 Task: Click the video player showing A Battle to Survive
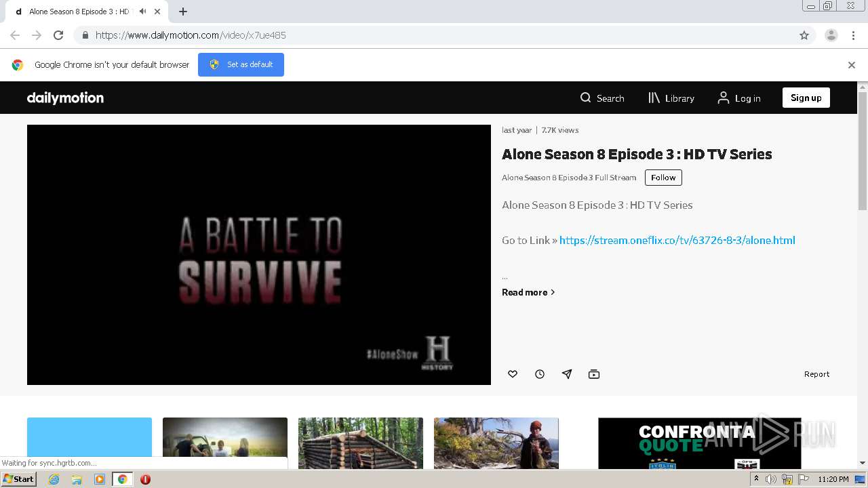point(259,255)
